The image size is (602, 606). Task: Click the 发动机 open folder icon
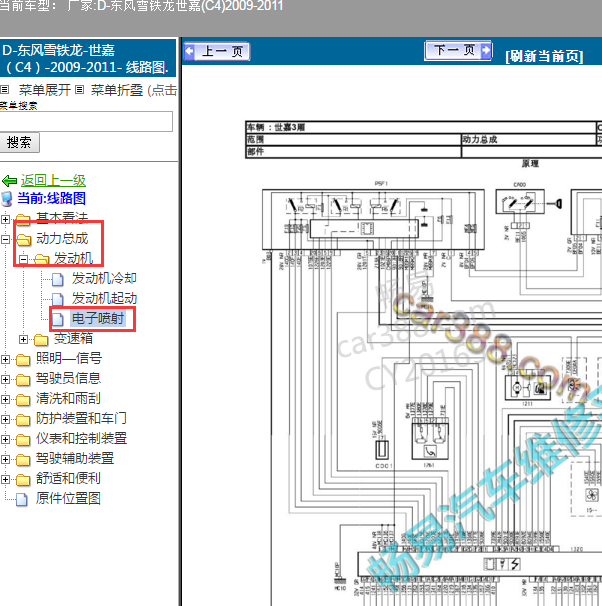coord(41,259)
